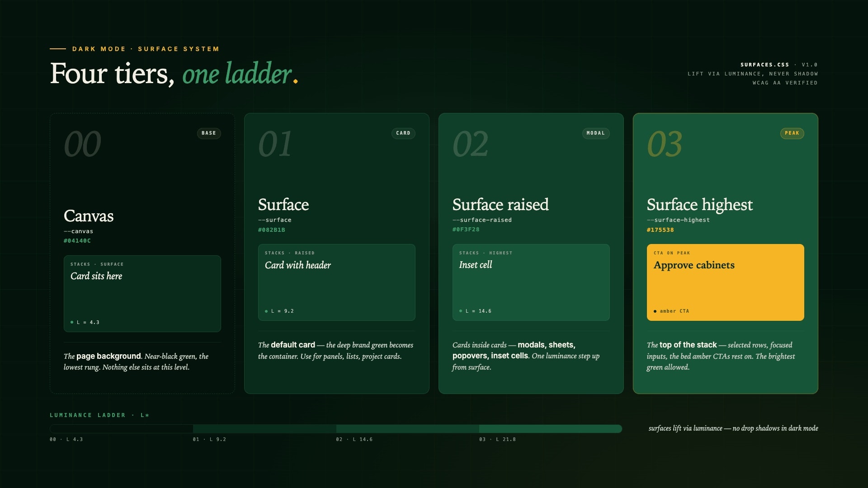
Task: Click the large 00 tier number
Action: coord(82,144)
